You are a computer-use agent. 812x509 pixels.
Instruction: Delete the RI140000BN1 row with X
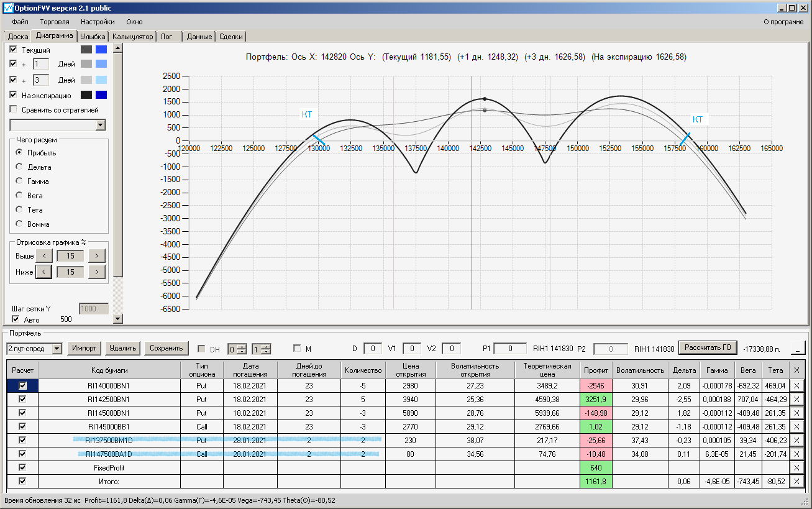coord(797,386)
